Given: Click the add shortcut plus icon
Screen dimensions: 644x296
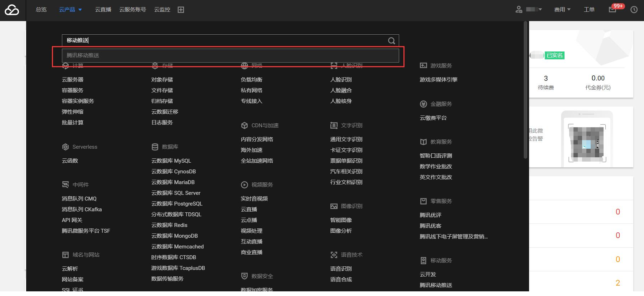Looking at the screenshot, I should click(x=181, y=10).
